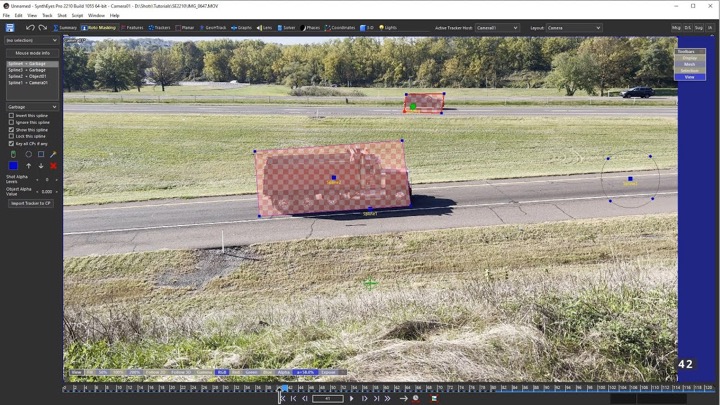720x405 pixels.
Task: Click the blue spline color swatch
Action: pos(13,166)
